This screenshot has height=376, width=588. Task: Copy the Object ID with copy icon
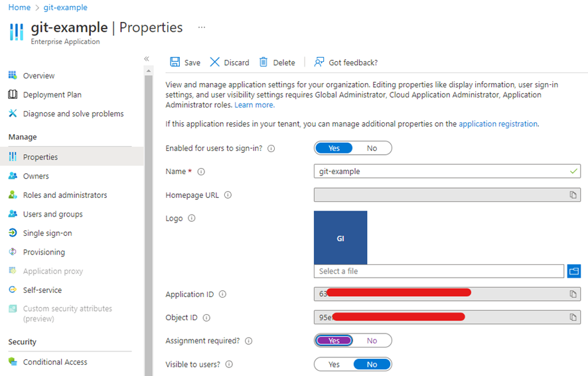click(x=573, y=318)
